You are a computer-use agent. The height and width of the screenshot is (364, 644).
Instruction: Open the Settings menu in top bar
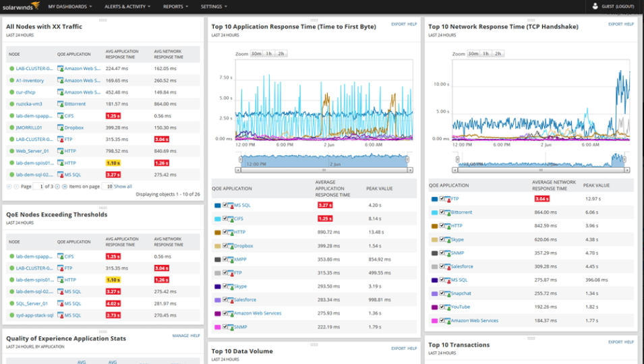[x=213, y=6]
